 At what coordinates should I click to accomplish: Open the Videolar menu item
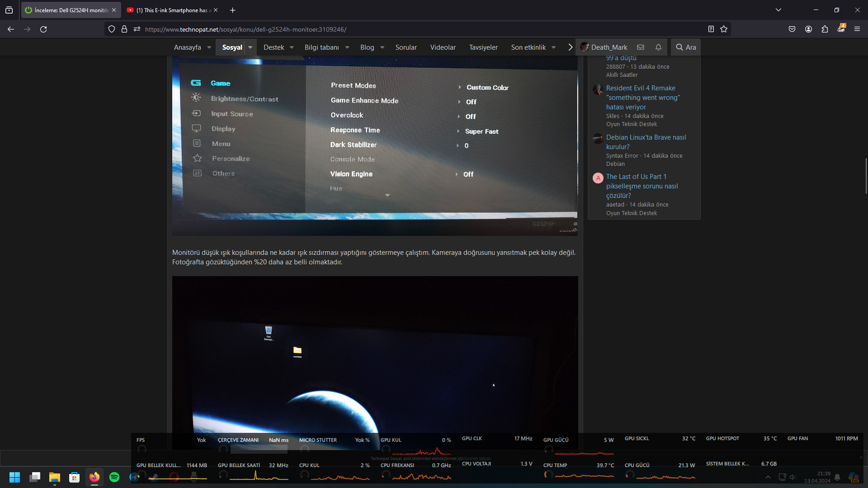[x=443, y=47]
